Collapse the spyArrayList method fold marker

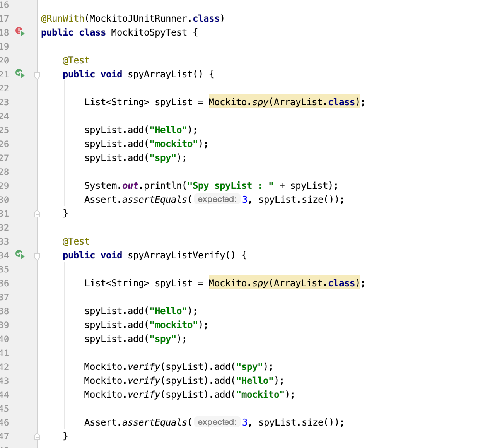click(37, 75)
